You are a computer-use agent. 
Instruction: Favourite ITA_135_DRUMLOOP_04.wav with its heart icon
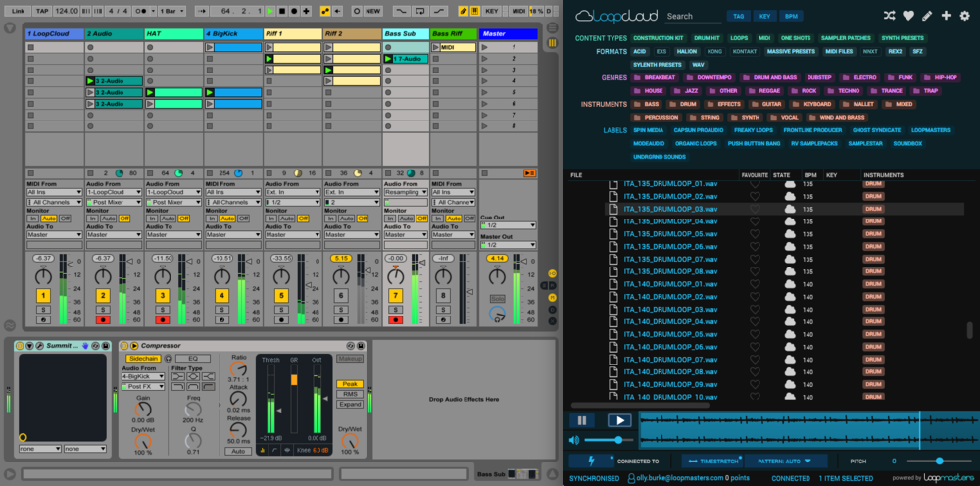coord(755,221)
